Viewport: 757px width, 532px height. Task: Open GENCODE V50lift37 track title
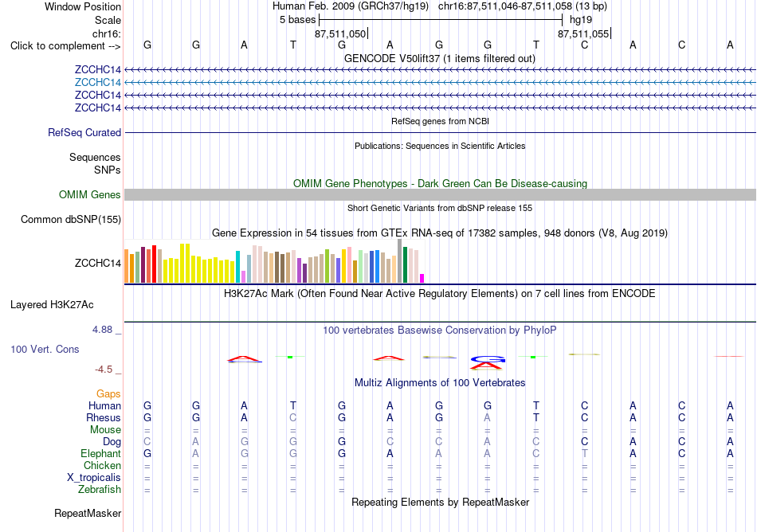(x=439, y=59)
